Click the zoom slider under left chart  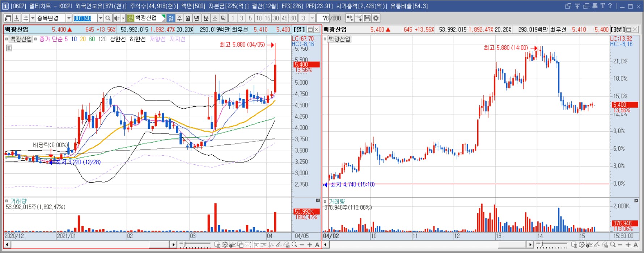tap(195, 245)
